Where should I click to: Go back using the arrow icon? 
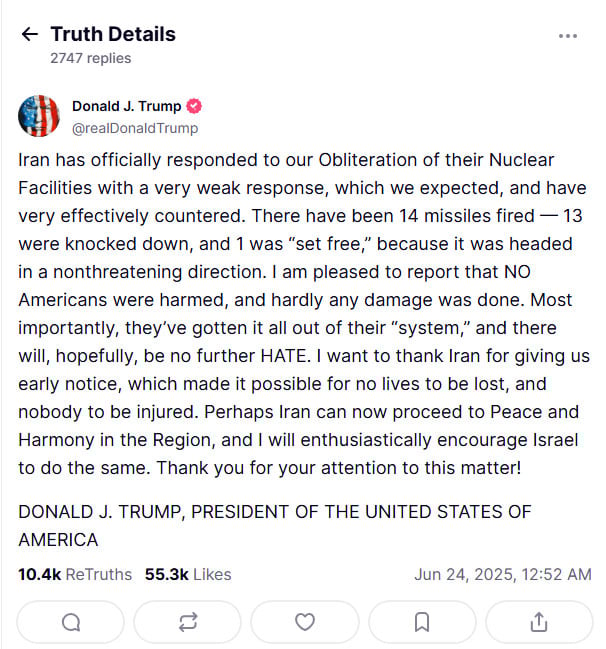coord(28,34)
